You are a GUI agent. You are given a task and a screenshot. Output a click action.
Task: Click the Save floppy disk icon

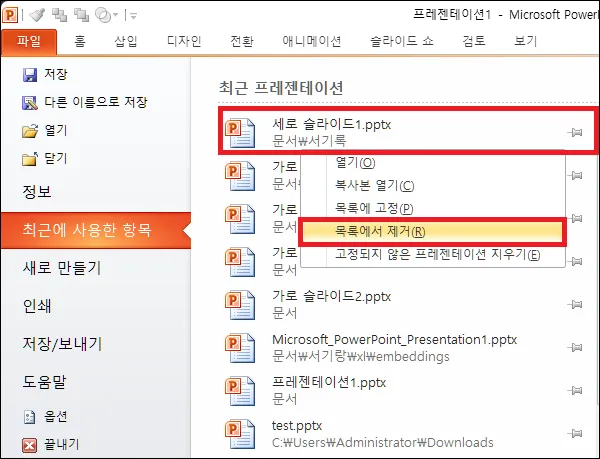[x=30, y=75]
